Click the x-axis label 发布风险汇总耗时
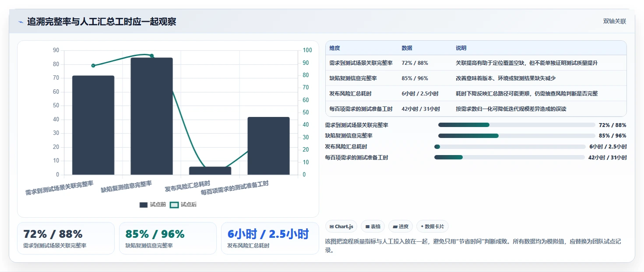The image size is (644, 272). pyautogui.click(x=187, y=186)
